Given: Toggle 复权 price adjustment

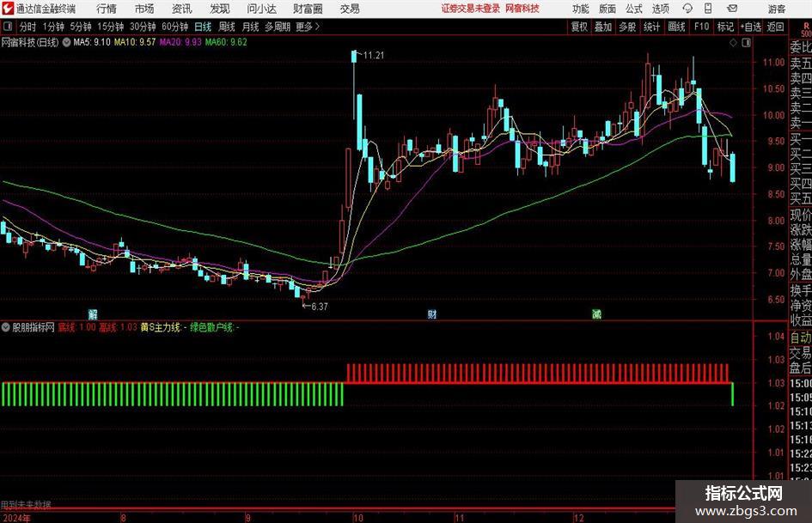Looking at the screenshot, I should 579,27.
